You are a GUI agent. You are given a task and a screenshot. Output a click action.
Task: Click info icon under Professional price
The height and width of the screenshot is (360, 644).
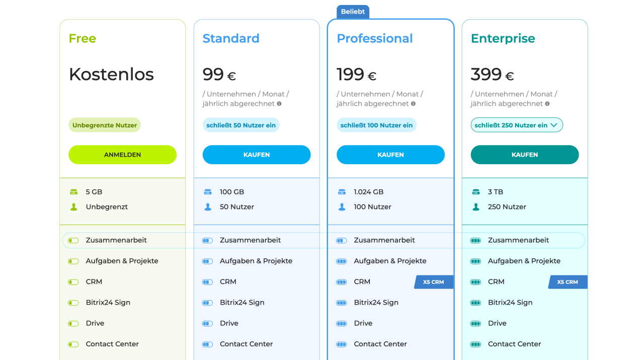(413, 104)
